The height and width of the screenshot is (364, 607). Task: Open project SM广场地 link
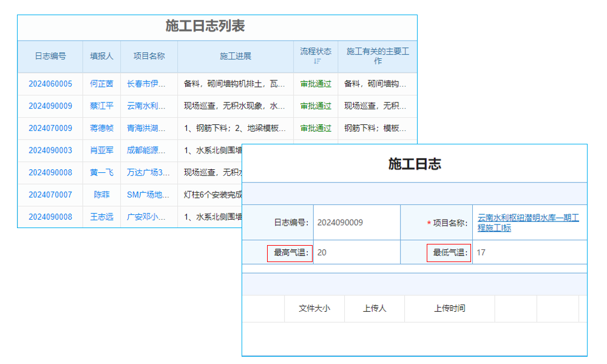click(148, 195)
